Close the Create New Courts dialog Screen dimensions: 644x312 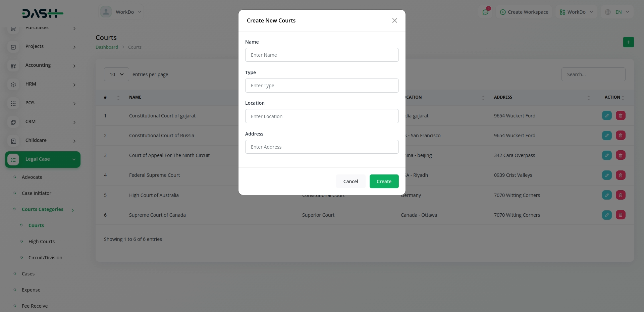click(394, 20)
